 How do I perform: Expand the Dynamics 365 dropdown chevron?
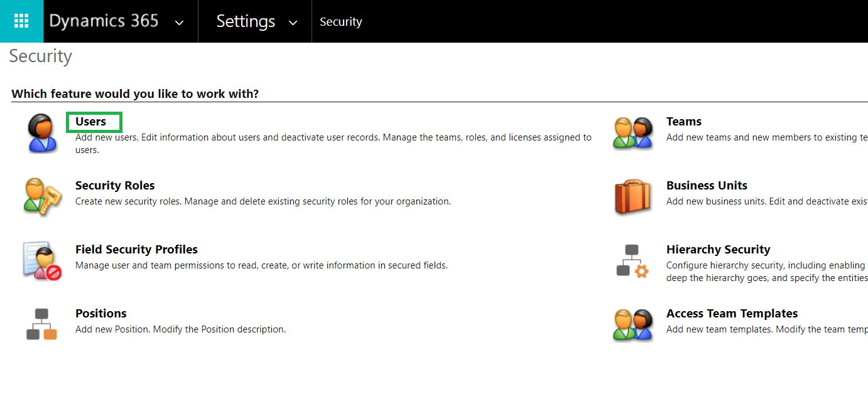(179, 23)
